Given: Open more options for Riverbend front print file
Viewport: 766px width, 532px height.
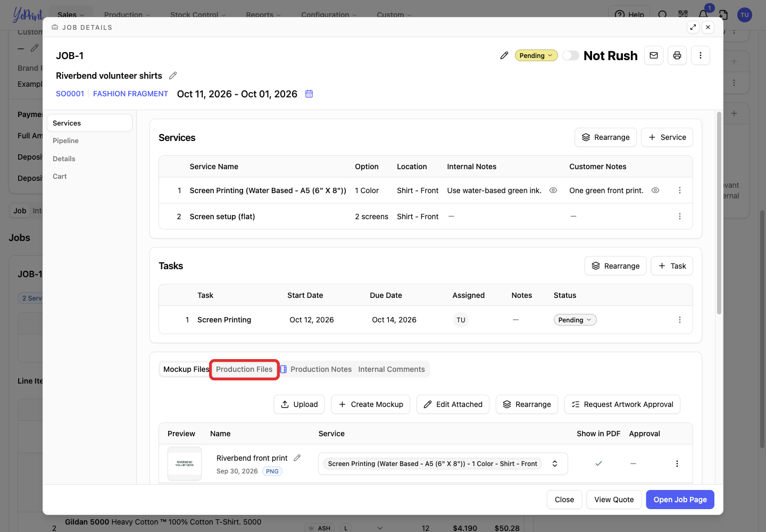Looking at the screenshot, I should (x=677, y=464).
